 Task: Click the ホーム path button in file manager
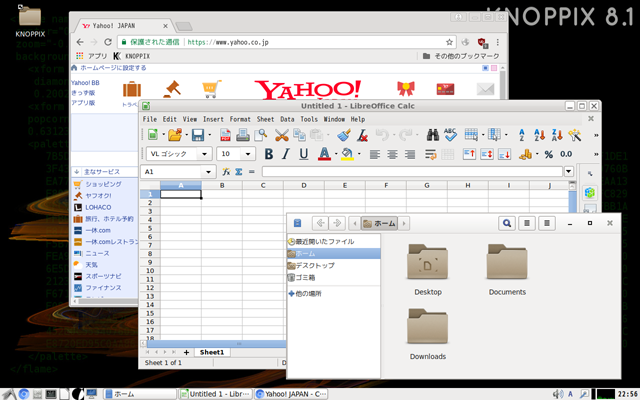point(379,223)
